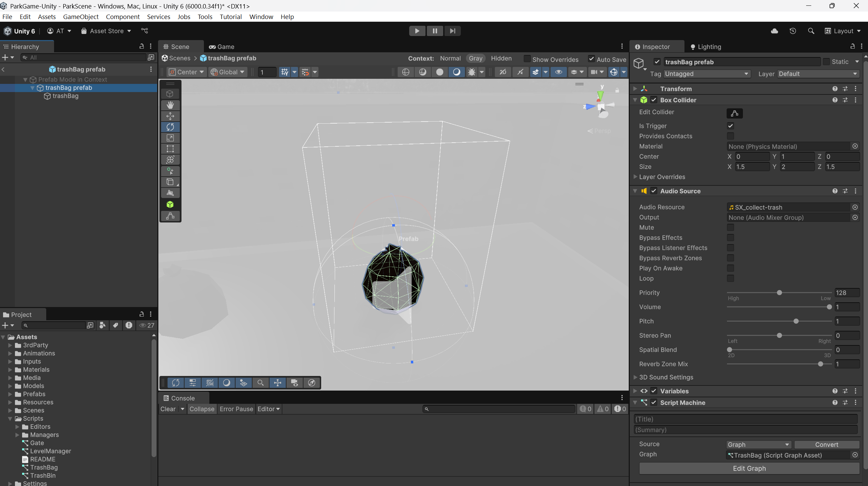
Task: Adjust the Pitch slider
Action: coord(779,321)
